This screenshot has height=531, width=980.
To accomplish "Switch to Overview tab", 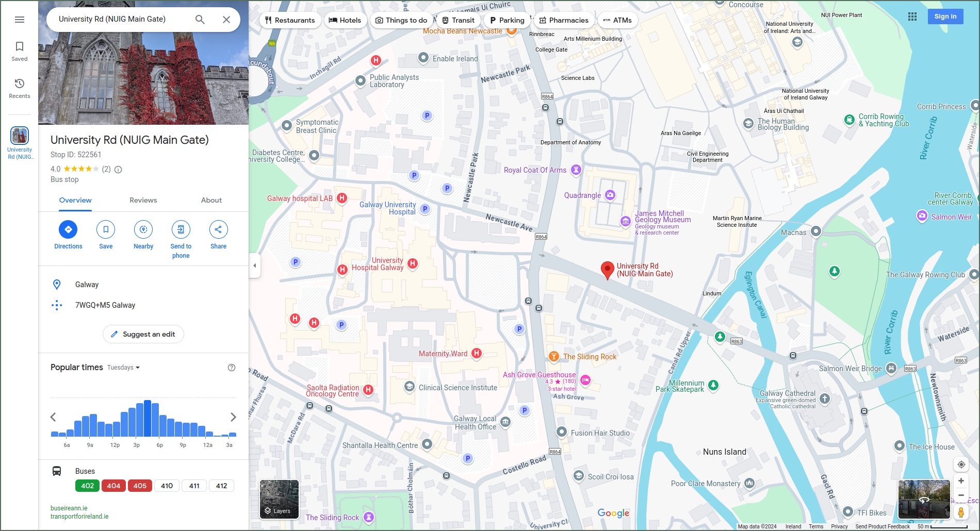I will pos(75,201).
